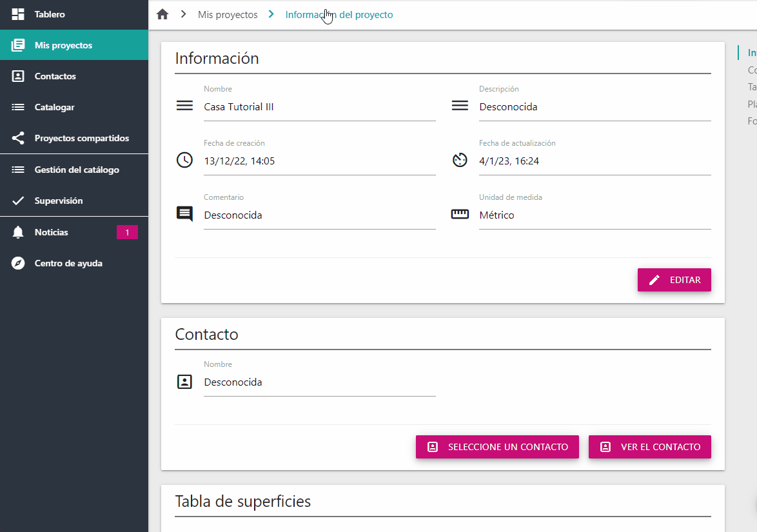Click the share icon beside Proyectos compartidos
The width and height of the screenshot is (757, 532).
point(18,138)
